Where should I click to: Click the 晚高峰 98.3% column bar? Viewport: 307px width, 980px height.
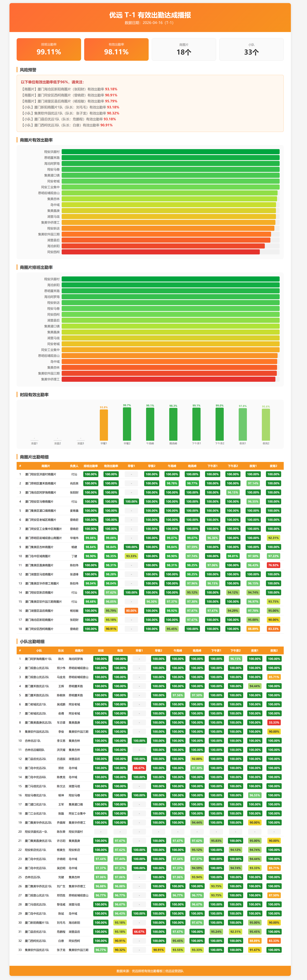(173, 424)
